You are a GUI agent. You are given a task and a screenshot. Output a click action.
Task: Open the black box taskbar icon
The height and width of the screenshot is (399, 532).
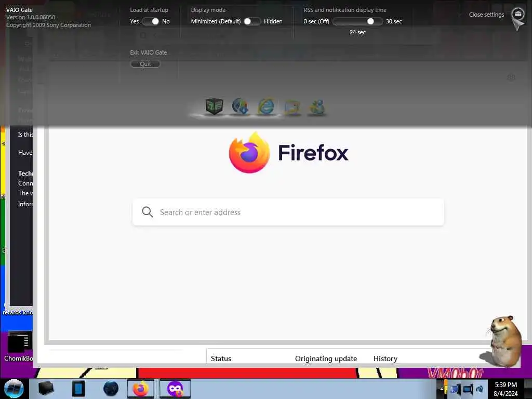point(46,389)
